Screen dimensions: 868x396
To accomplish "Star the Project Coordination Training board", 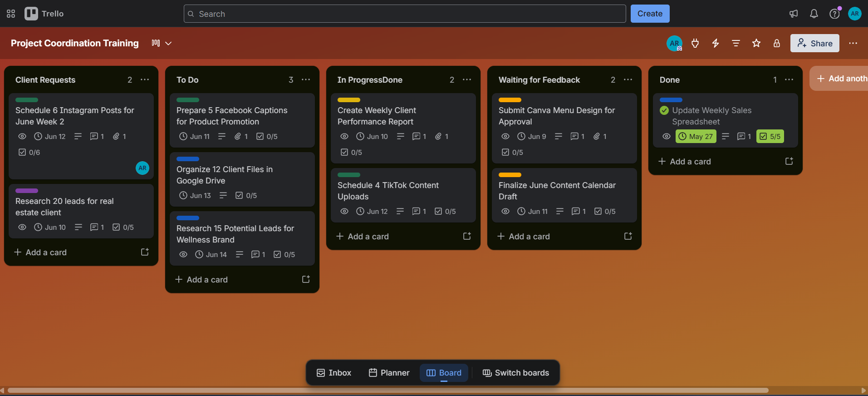I will pyautogui.click(x=756, y=43).
